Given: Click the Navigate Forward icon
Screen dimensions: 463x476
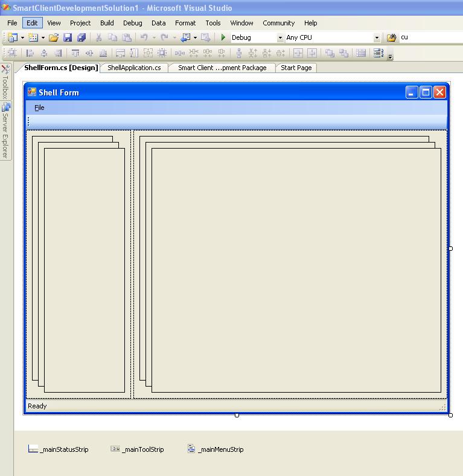Looking at the screenshot, I should click(205, 37).
